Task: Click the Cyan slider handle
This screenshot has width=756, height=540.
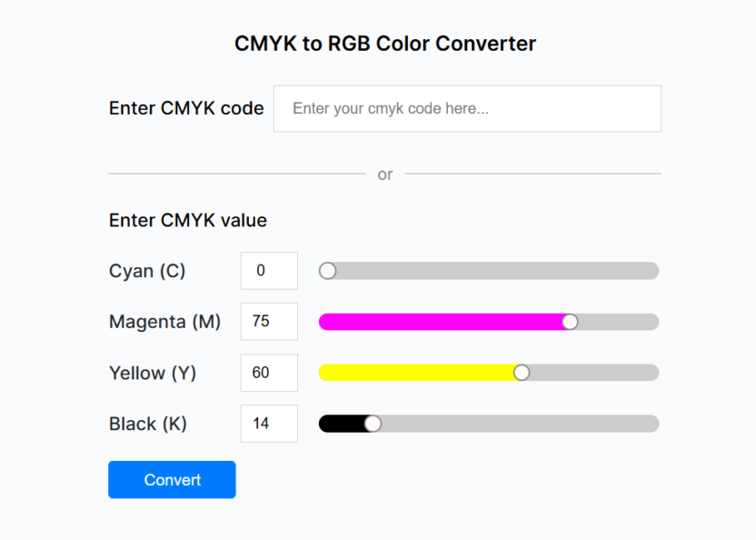Action: point(326,270)
